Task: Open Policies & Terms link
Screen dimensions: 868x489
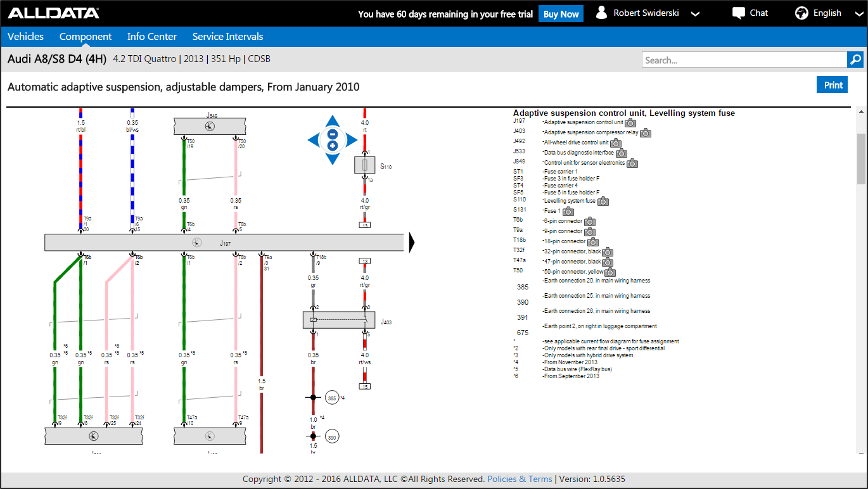Action: tap(520, 479)
